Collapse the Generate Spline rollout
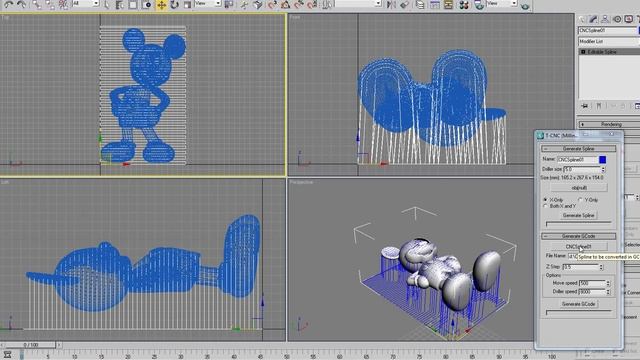640x360 pixels. 578,149
